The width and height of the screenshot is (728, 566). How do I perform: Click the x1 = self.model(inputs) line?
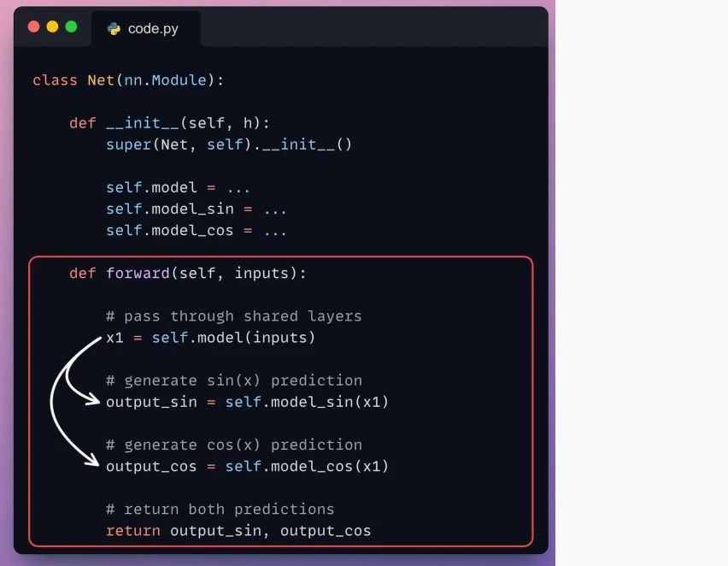coord(210,338)
